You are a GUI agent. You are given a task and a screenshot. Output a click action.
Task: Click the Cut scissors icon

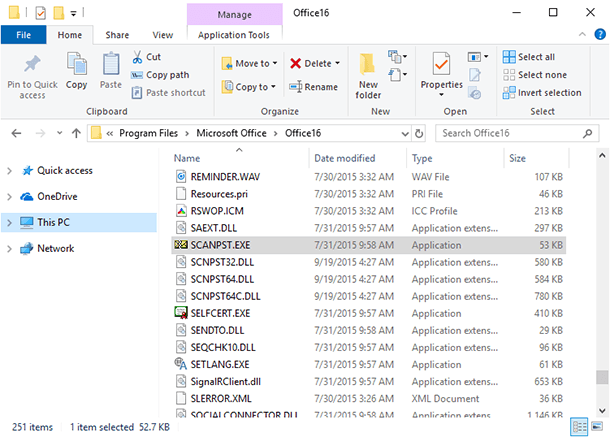point(136,58)
